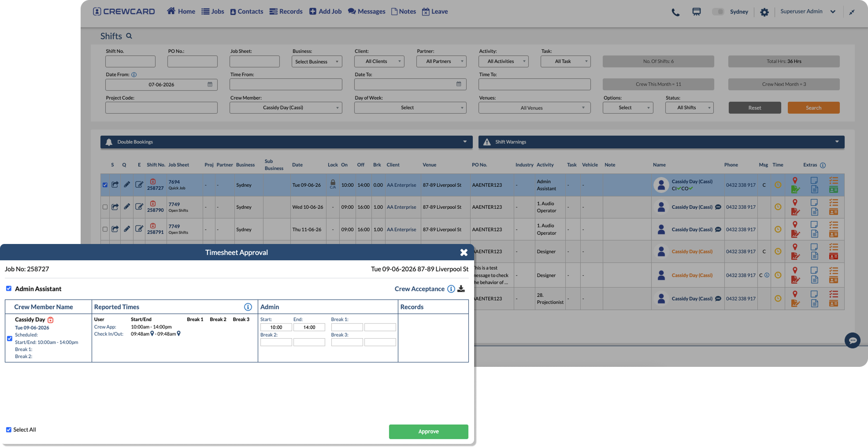Uncheck the checkbox for shift 258727
The image size is (868, 447).
point(105,185)
